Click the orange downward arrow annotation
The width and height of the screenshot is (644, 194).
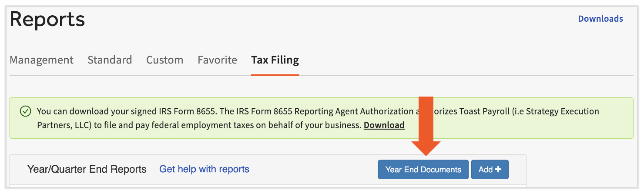pos(426,125)
